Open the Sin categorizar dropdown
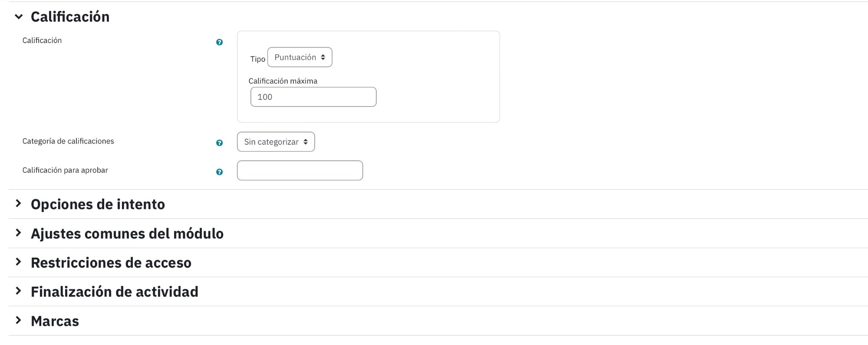Image resolution: width=868 pixels, height=345 pixels. tap(276, 142)
